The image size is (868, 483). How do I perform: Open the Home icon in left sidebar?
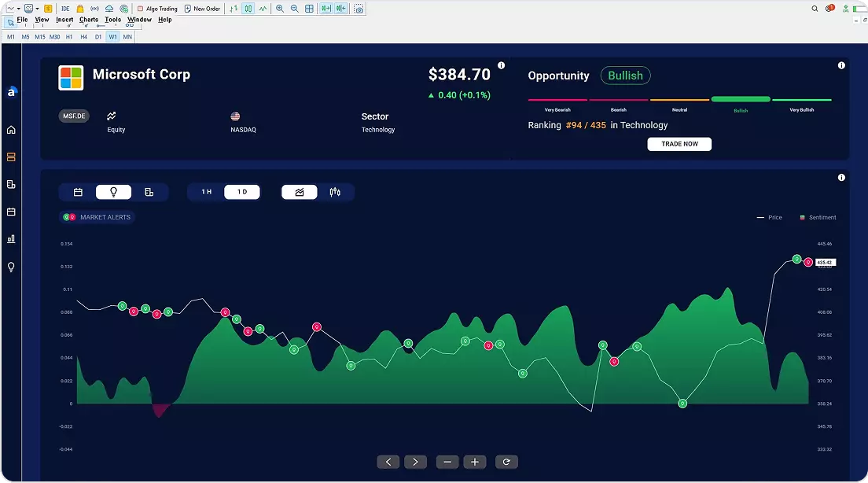click(x=11, y=130)
